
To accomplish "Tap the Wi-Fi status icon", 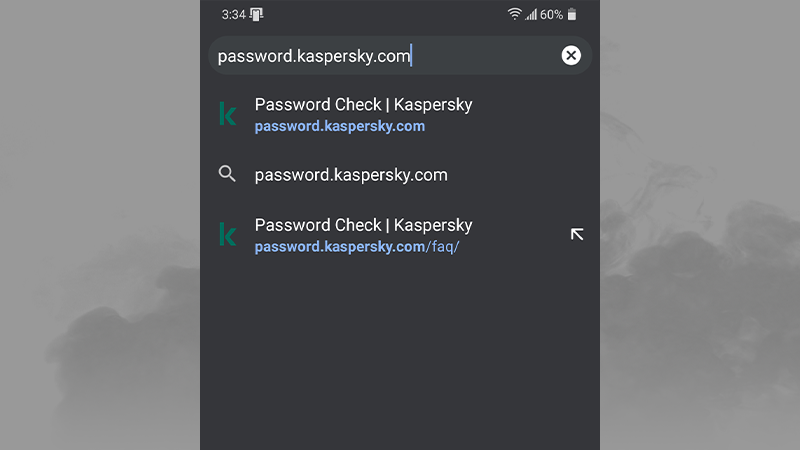I will (515, 14).
